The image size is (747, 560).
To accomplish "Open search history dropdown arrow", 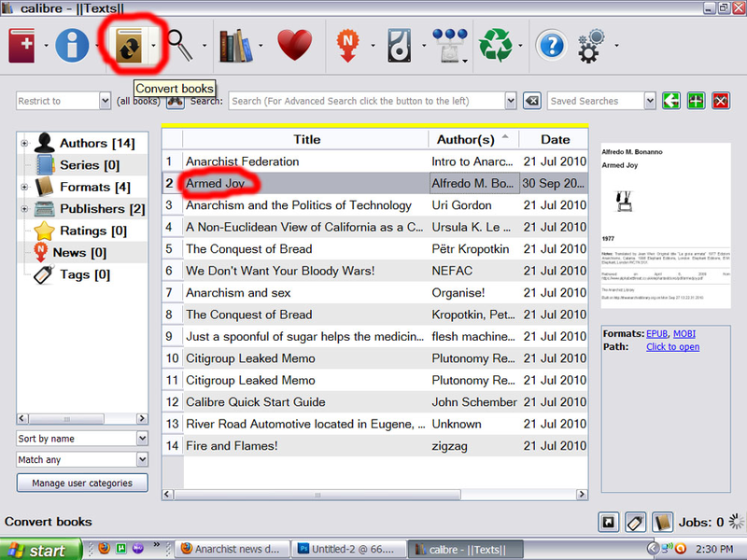I will 511,101.
